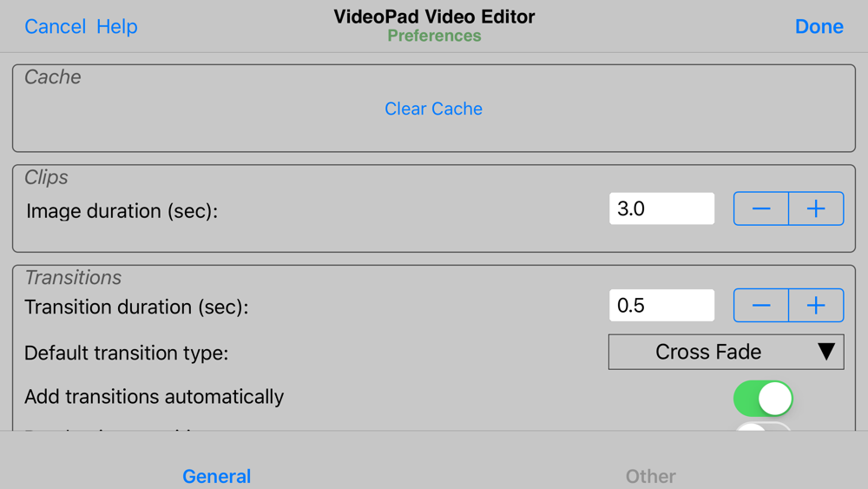Increase transition duration with plus button
This screenshot has width=868, height=489.
[x=816, y=305]
